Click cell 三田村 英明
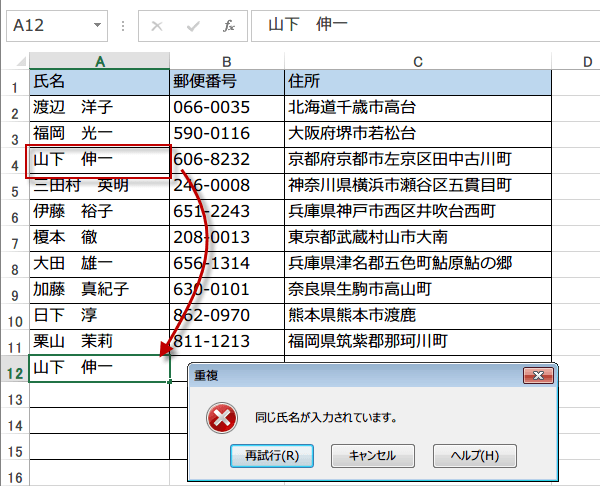Image resolution: width=600 pixels, height=486 pixels. [99, 186]
